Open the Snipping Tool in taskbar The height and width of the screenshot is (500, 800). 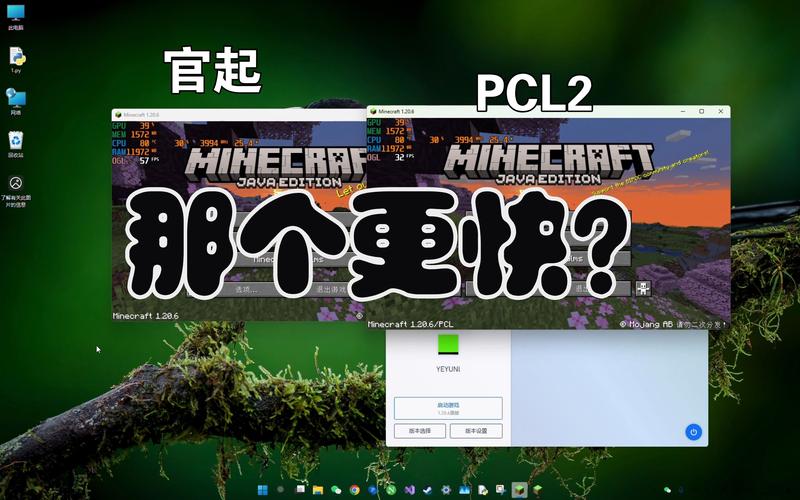pos(501,490)
